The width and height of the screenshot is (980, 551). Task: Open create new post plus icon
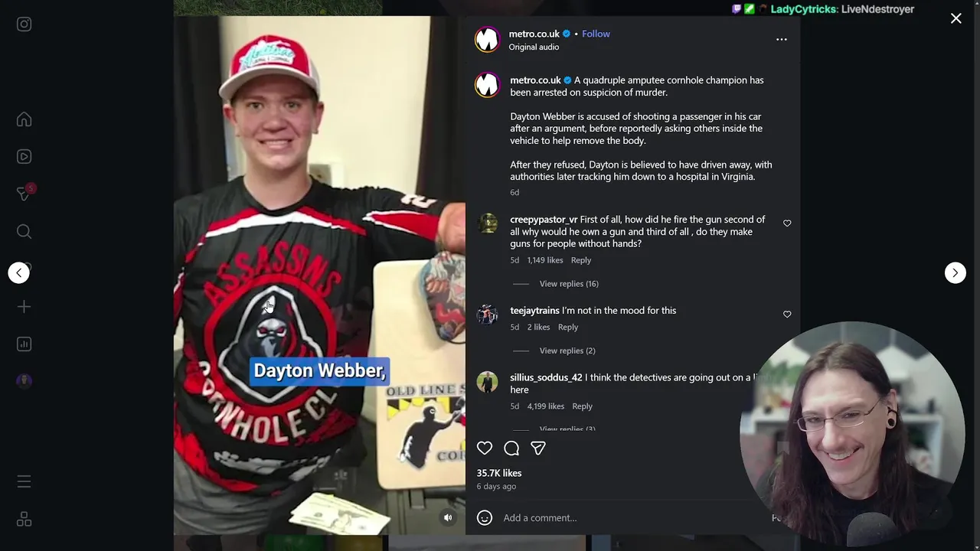(x=24, y=307)
